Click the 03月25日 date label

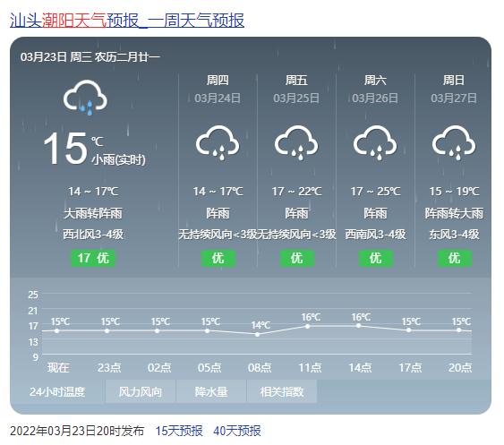296,98
